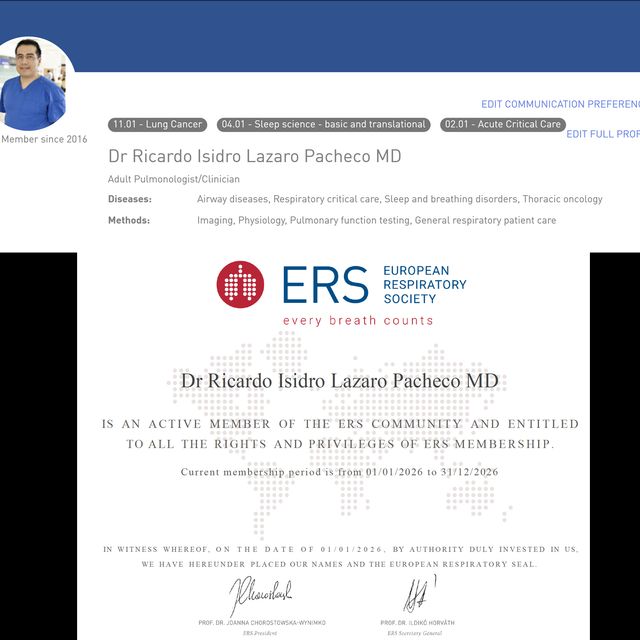The height and width of the screenshot is (640, 640).
Task: Open the Edit Full Profile link
Action: (x=603, y=134)
